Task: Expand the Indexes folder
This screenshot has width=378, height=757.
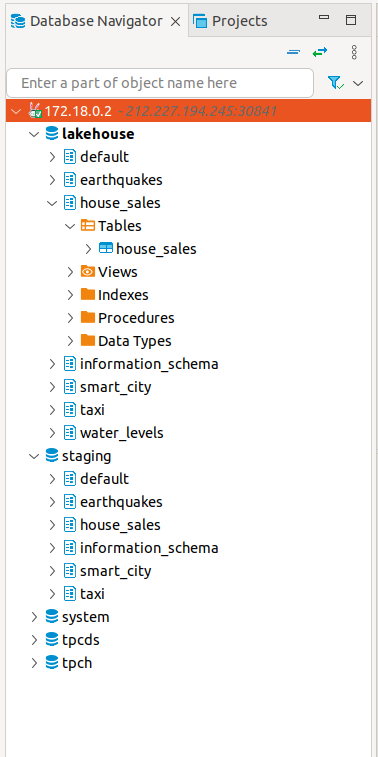Action: 70,295
